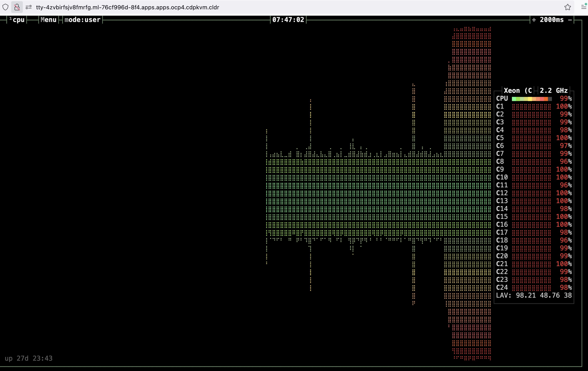Open the site permissions icon

tap(29, 7)
